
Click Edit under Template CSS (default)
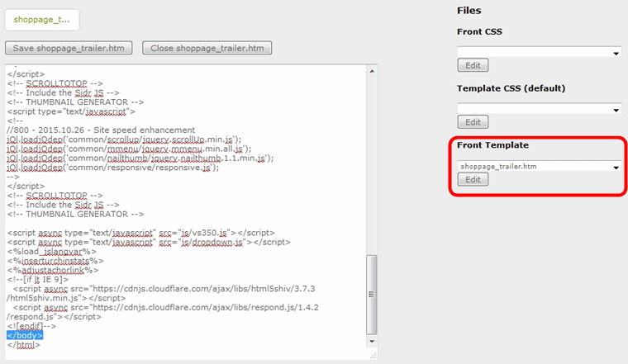[473, 122]
